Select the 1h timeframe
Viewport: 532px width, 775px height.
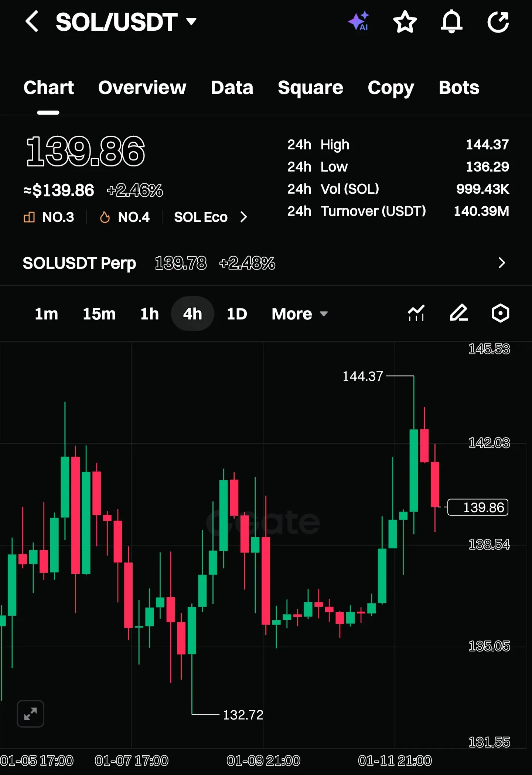150,314
